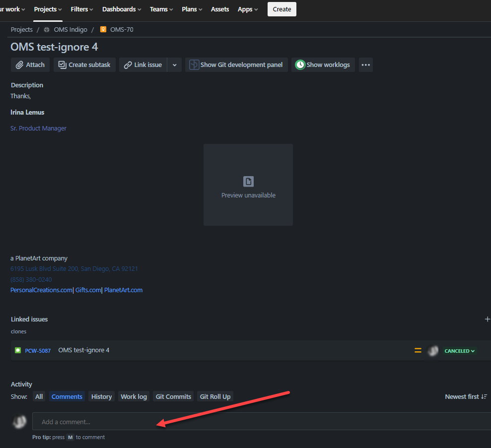Expand the Link issue dropdown arrow

(x=174, y=65)
